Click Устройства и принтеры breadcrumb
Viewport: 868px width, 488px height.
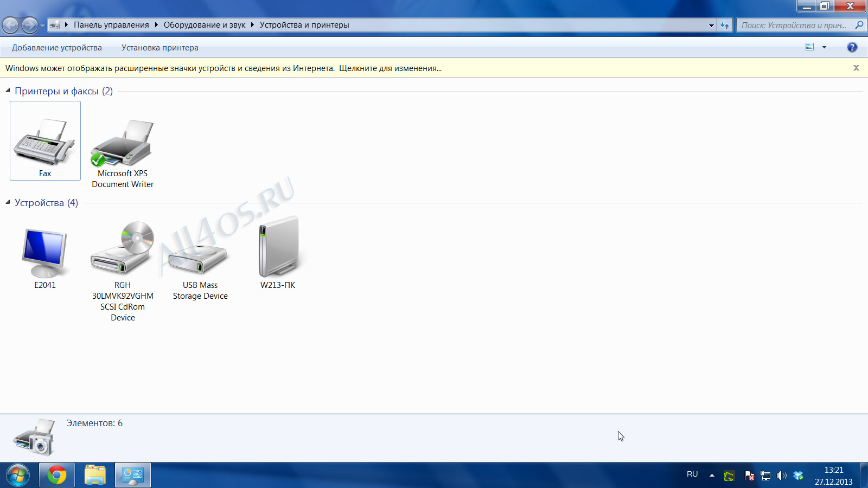coord(304,25)
